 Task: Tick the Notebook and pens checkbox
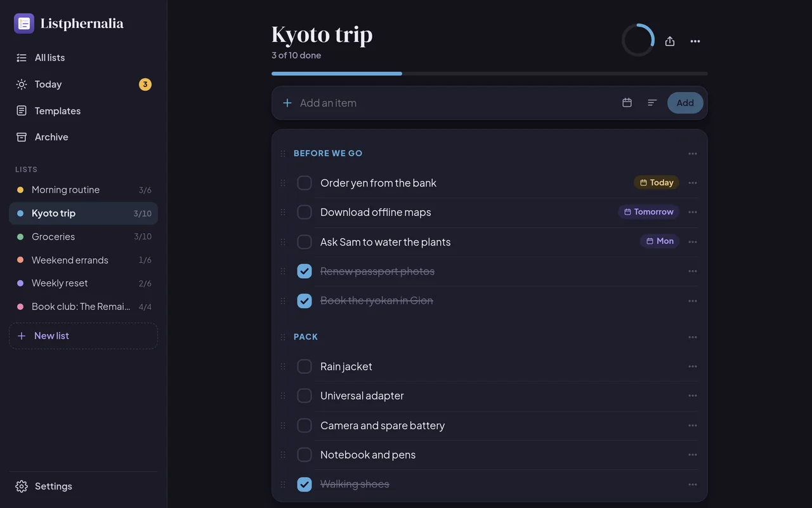tap(304, 455)
